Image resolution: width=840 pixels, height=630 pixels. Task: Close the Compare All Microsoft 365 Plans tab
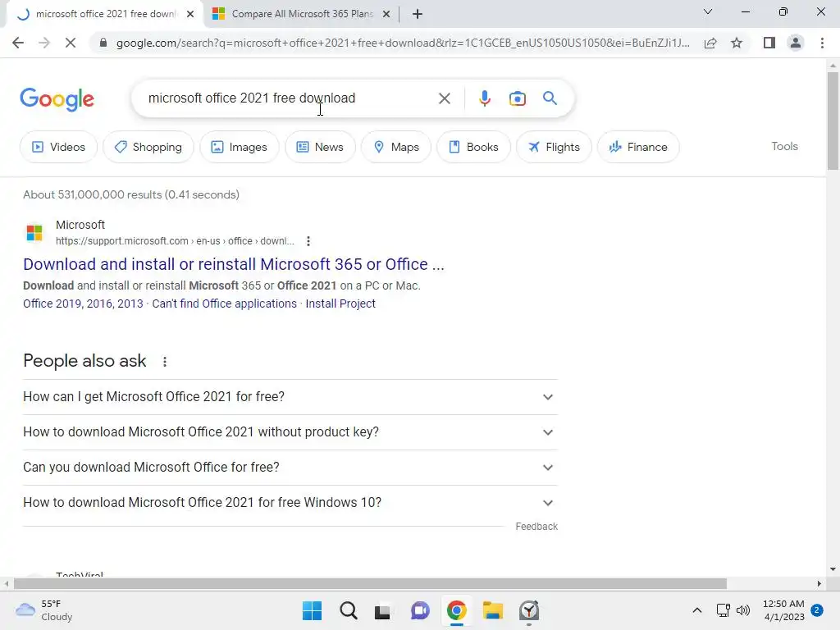point(386,14)
